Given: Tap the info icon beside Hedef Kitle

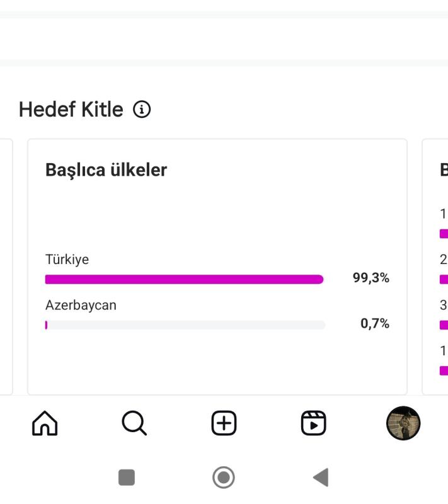Looking at the screenshot, I should pyautogui.click(x=142, y=109).
